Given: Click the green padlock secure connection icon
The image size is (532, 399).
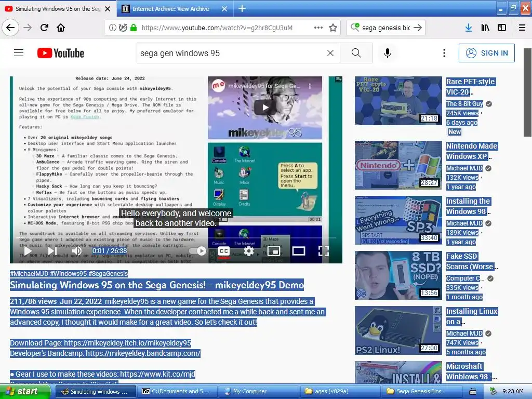Looking at the screenshot, I should (x=134, y=28).
